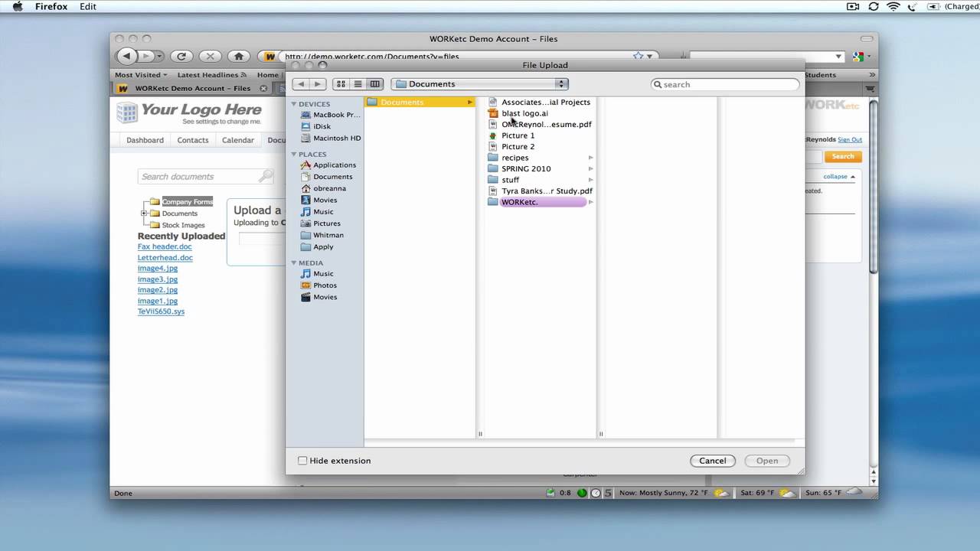Screen dimensions: 980x551
Task: Select MacBook Pro under Devices
Action: point(330,115)
